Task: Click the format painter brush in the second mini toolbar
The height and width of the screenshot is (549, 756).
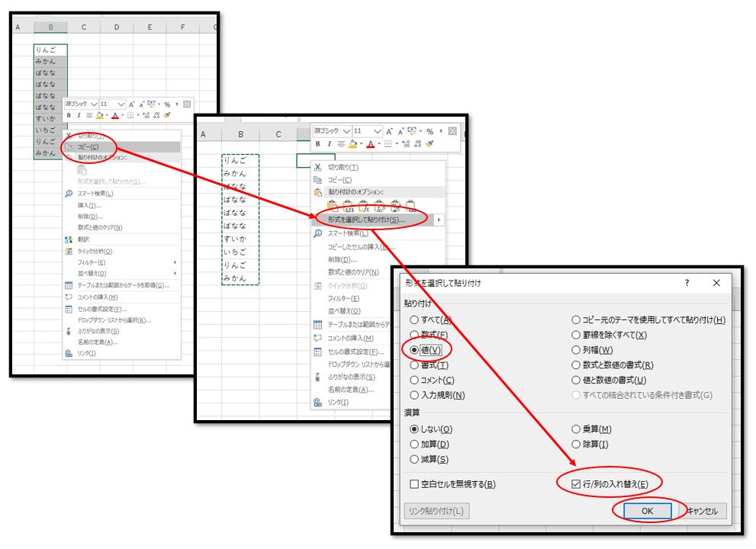Action: (x=429, y=143)
